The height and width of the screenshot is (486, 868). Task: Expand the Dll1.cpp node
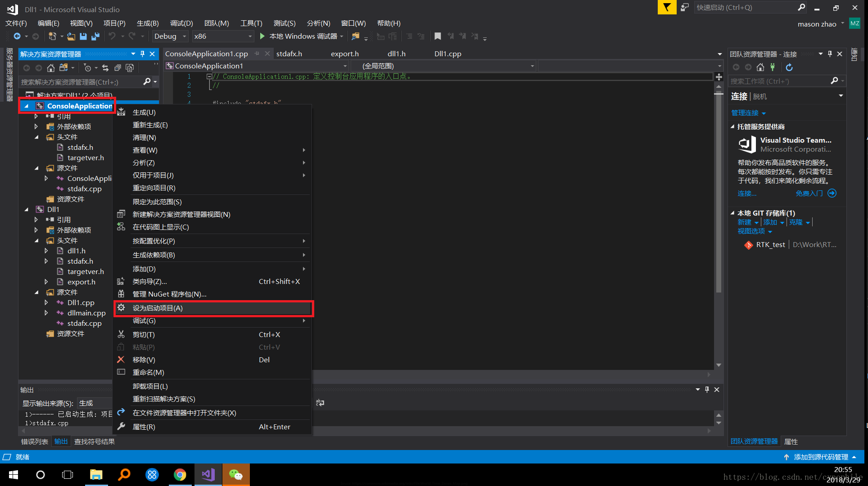point(46,303)
